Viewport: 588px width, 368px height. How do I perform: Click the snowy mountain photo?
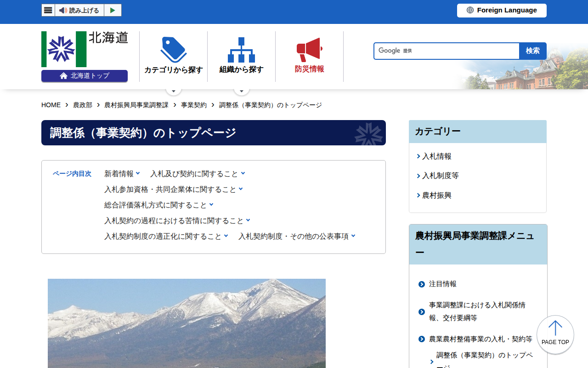pyautogui.click(x=187, y=323)
